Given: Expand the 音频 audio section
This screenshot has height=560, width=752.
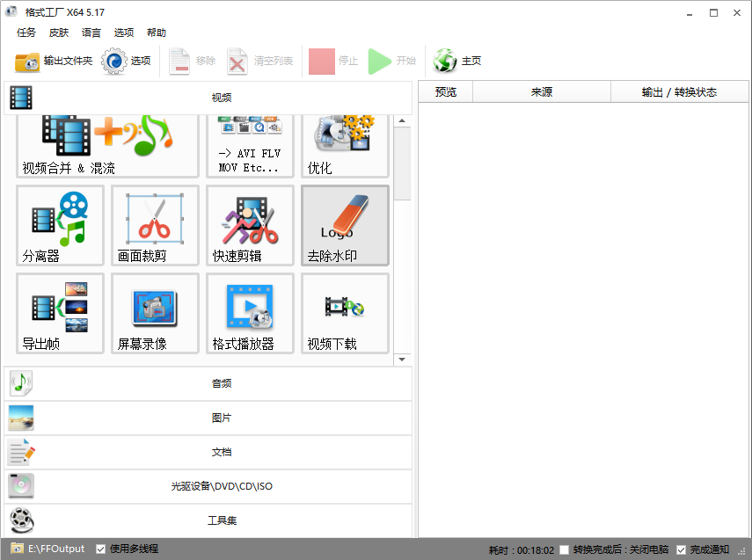Looking at the screenshot, I should click(208, 383).
